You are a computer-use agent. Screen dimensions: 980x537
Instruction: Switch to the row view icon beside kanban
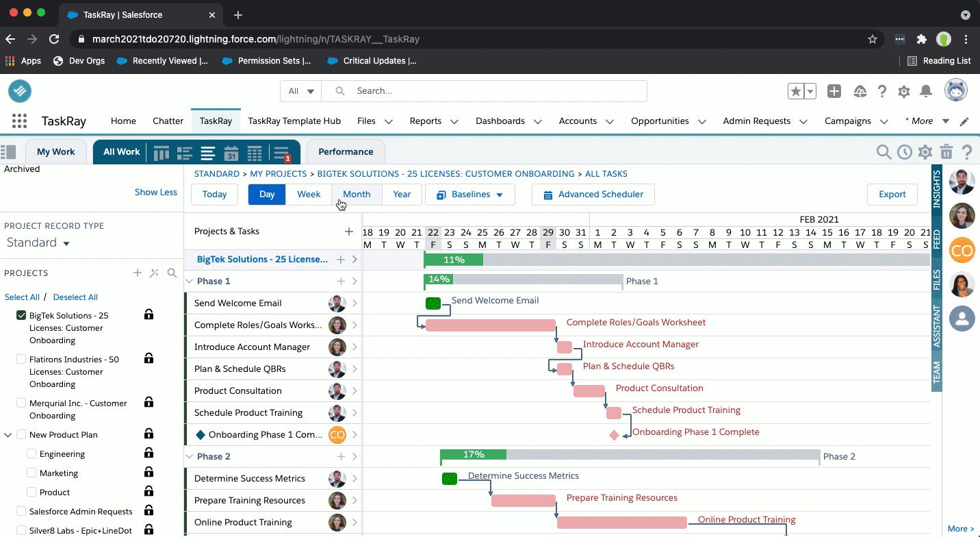(184, 153)
